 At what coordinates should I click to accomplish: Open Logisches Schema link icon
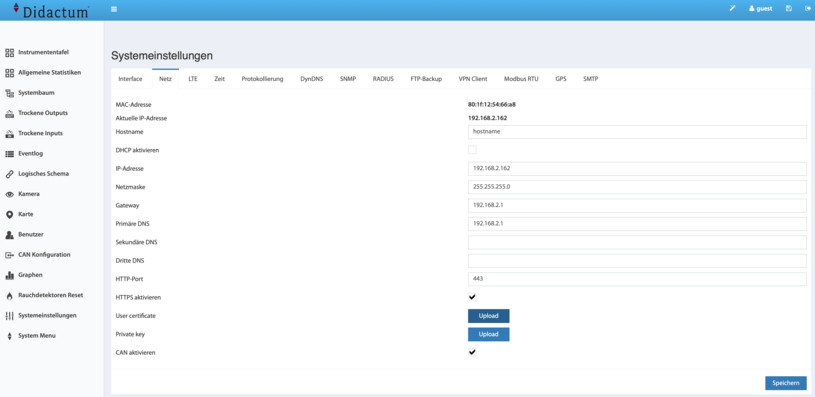[x=9, y=174]
